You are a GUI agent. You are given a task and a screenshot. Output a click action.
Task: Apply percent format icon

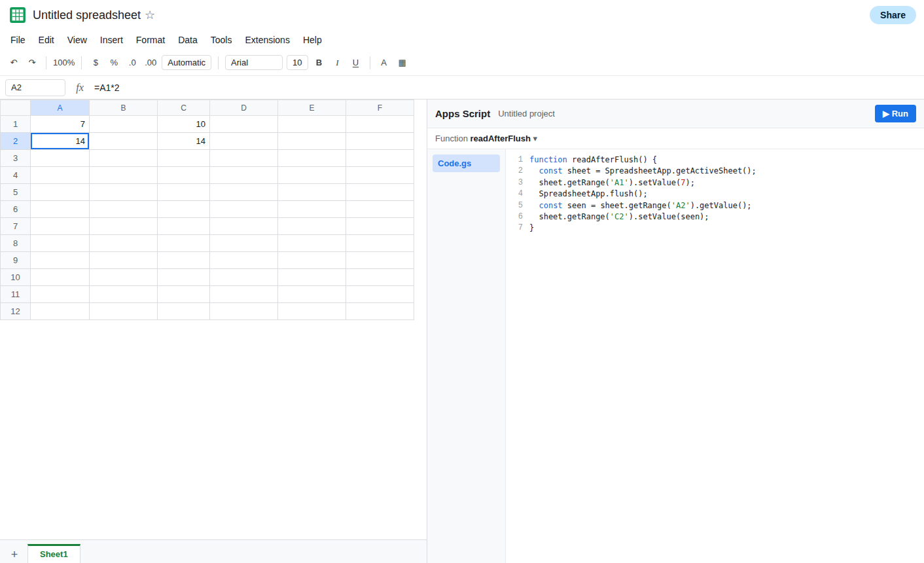pyautogui.click(x=114, y=63)
